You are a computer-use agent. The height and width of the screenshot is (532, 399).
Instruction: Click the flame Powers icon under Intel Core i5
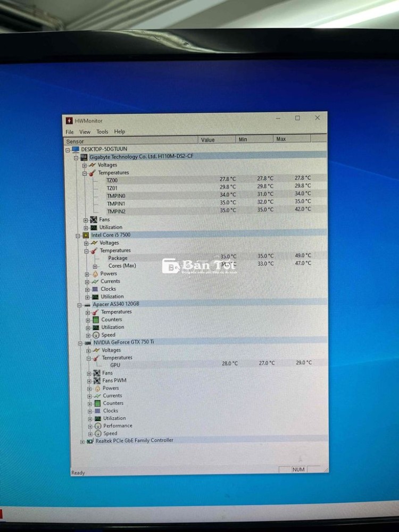tap(95, 274)
